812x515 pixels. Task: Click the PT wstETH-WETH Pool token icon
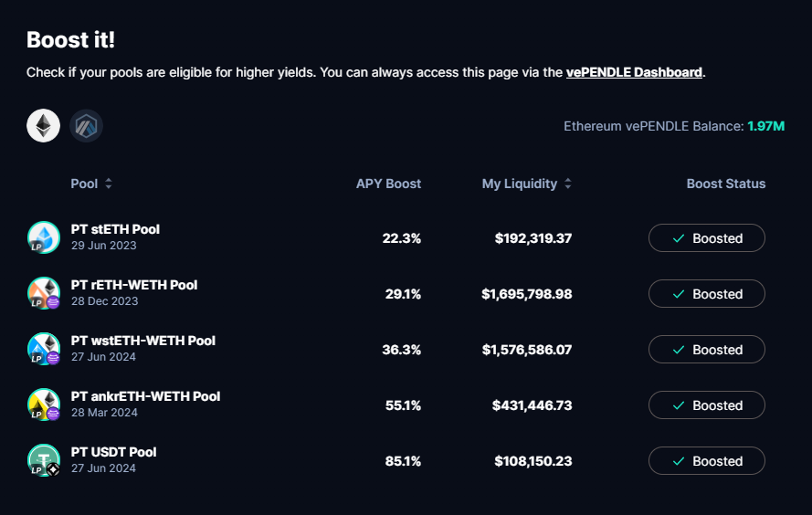click(43, 349)
